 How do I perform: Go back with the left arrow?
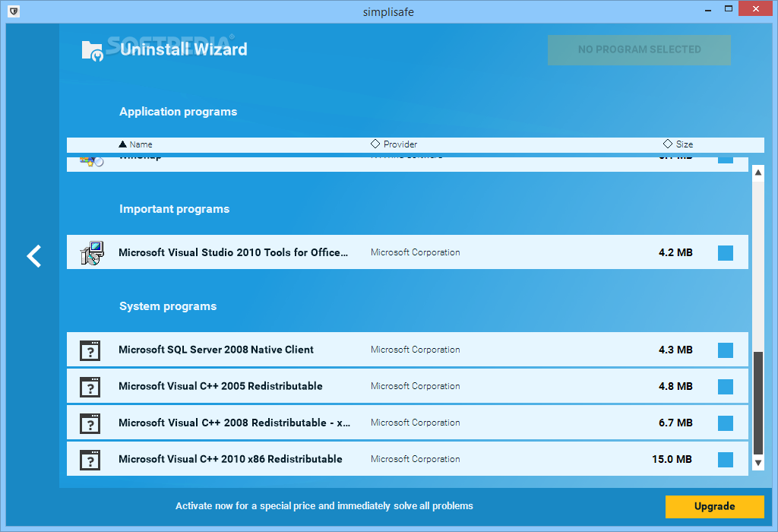[34, 256]
